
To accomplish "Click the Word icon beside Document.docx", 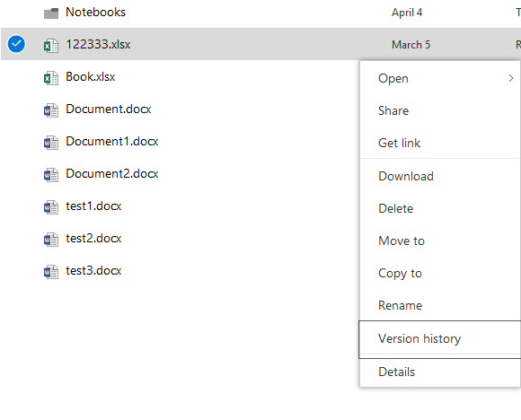I will coord(51,110).
